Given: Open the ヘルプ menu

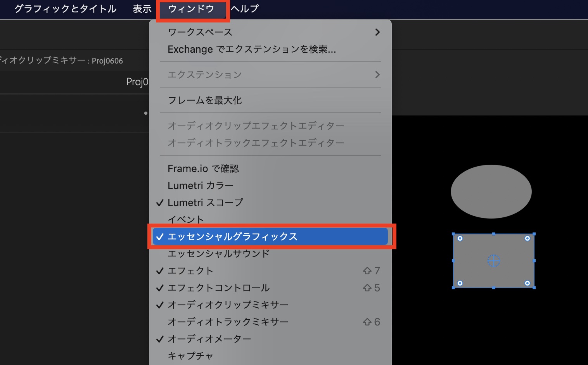Looking at the screenshot, I should point(244,9).
